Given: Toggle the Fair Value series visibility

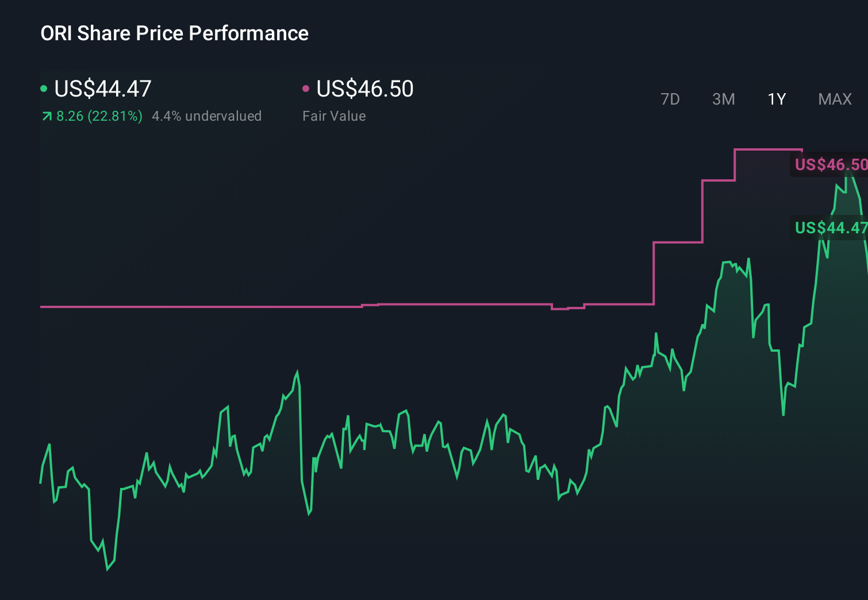Looking at the screenshot, I should 306,88.
